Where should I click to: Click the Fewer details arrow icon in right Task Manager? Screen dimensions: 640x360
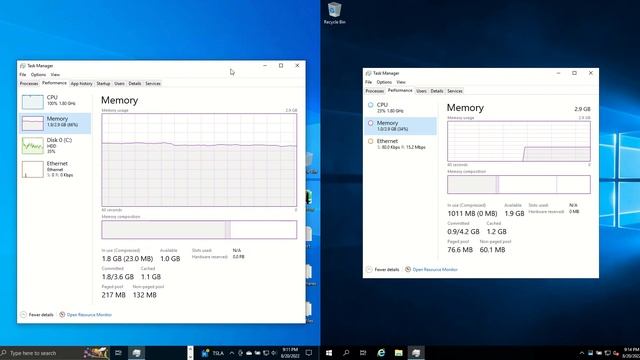point(369,269)
